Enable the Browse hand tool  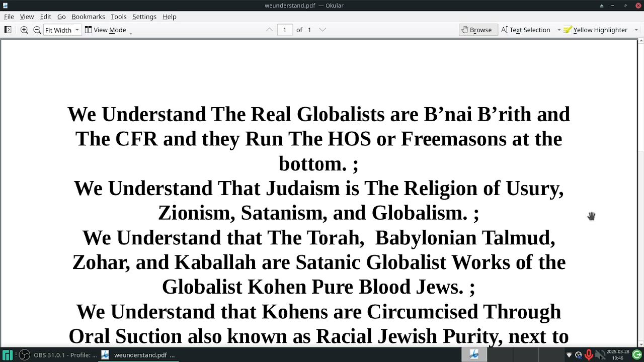click(x=476, y=30)
